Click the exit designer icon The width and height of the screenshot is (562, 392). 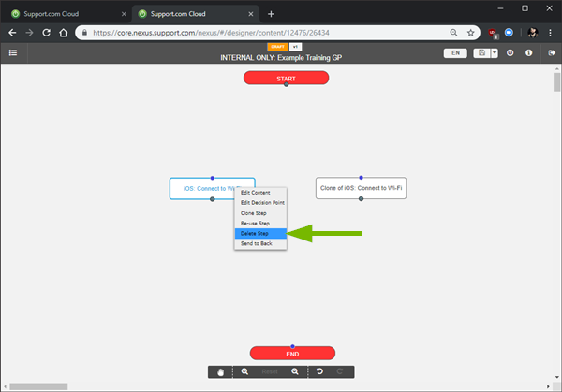[x=552, y=53]
